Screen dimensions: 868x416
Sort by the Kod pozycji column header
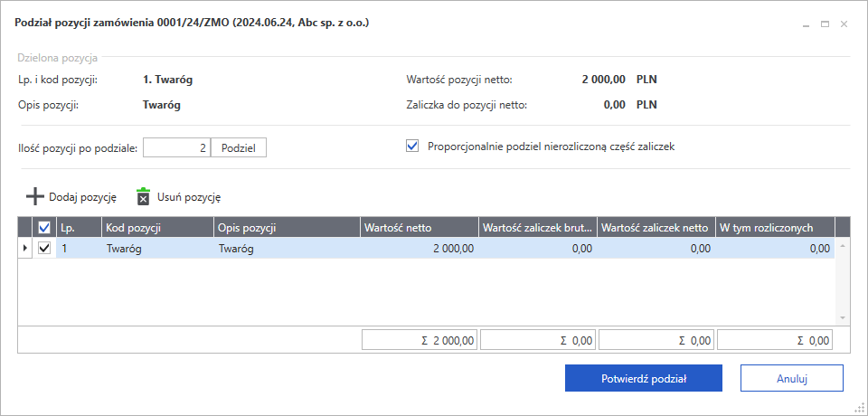tap(156, 227)
